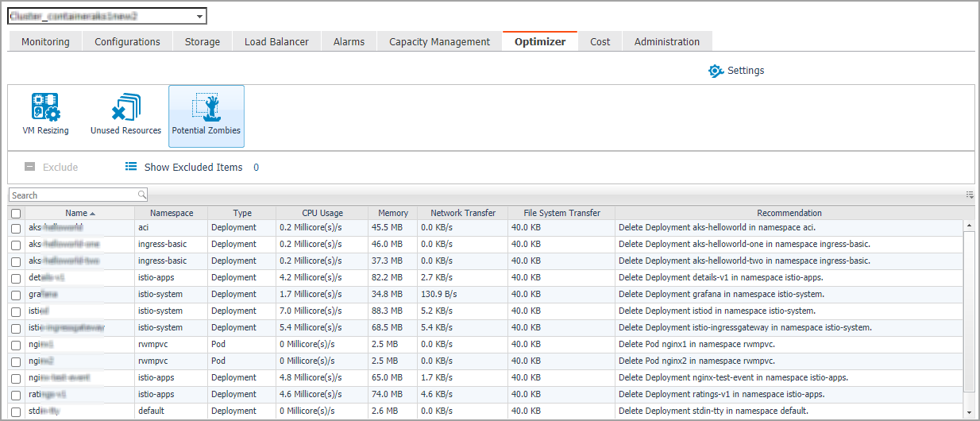Open the cluster selection dropdown
The height and width of the screenshot is (421, 980).
pyautogui.click(x=199, y=16)
